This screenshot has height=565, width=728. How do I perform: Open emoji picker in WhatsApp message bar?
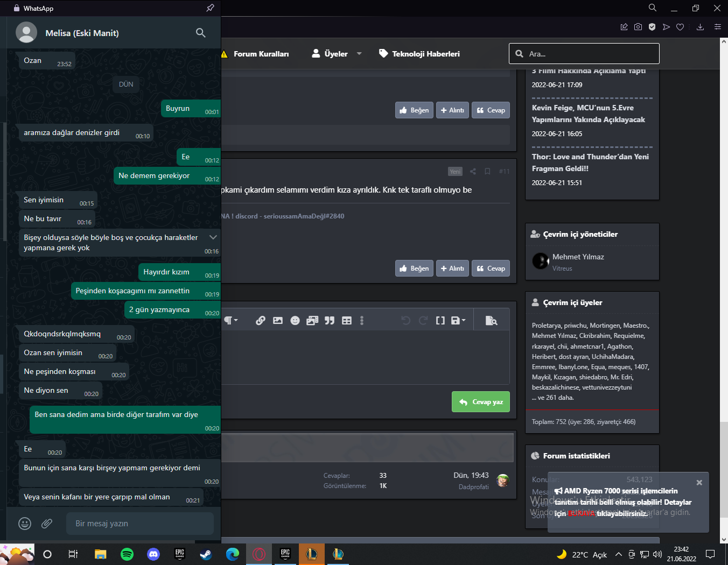(25, 524)
